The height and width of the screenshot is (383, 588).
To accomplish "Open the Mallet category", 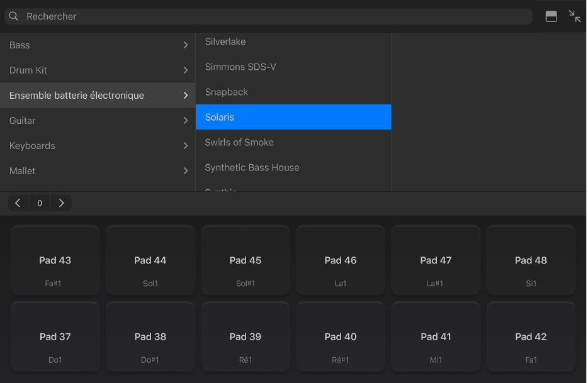I will click(x=23, y=171).
